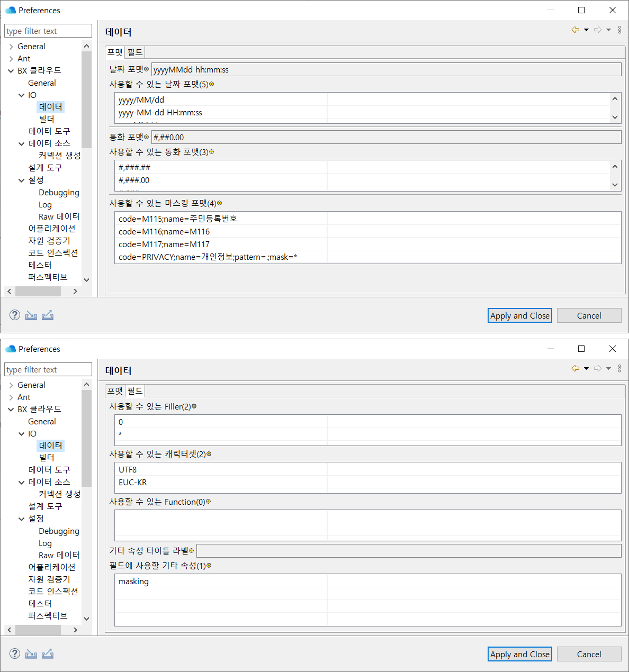
Task: Click the date format list scroll-down arrow
Action: click(615, 117)
